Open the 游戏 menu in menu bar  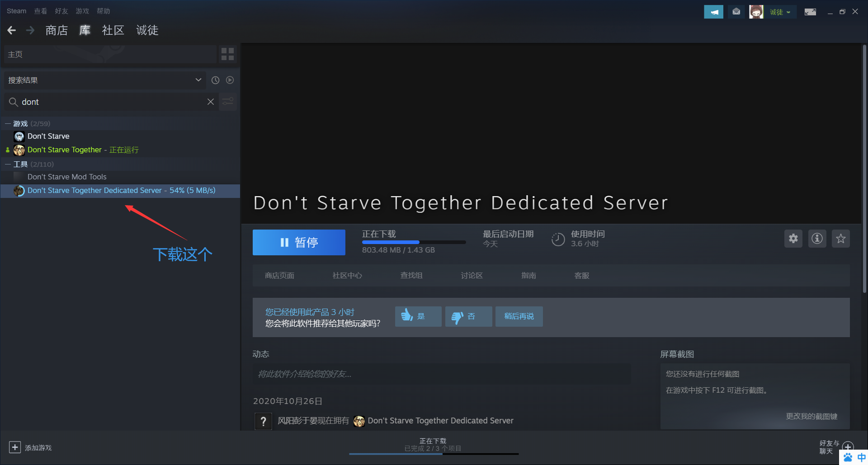click(x=82, y=11)
